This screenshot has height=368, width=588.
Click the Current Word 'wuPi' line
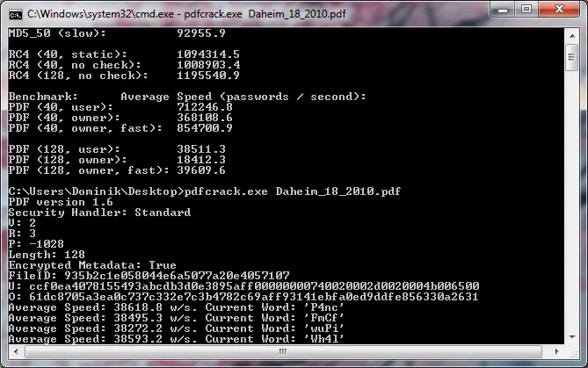coord(176,328)
